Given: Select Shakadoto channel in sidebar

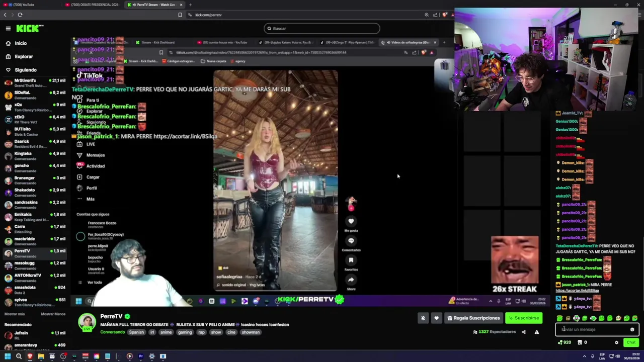Looking at the screenshot, I should pos(34,193).
